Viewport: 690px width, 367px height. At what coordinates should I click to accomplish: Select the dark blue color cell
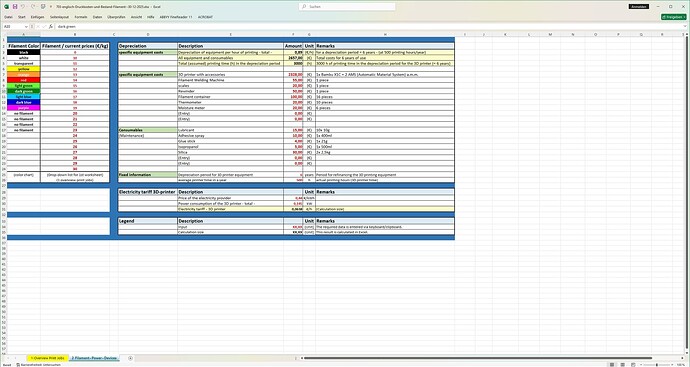pyautogui.click(x=24, y=102)
